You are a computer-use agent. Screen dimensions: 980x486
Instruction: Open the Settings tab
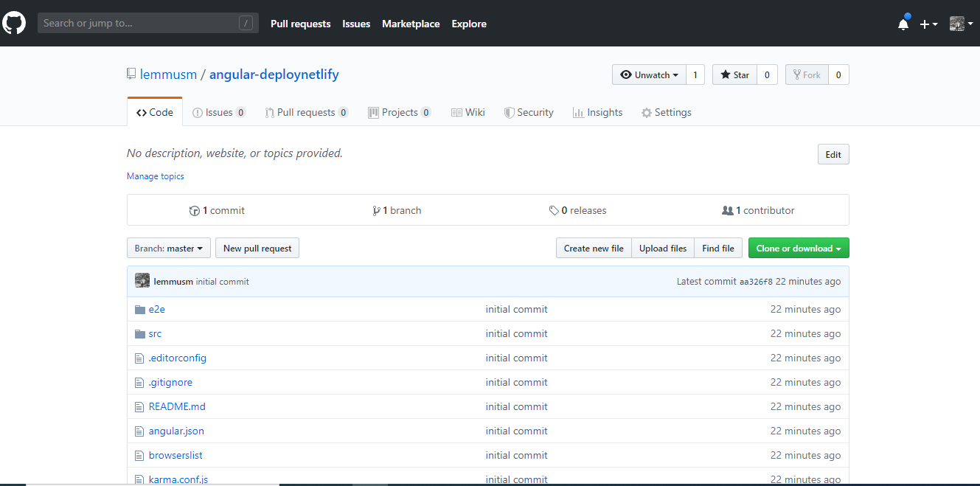(667, 112)
